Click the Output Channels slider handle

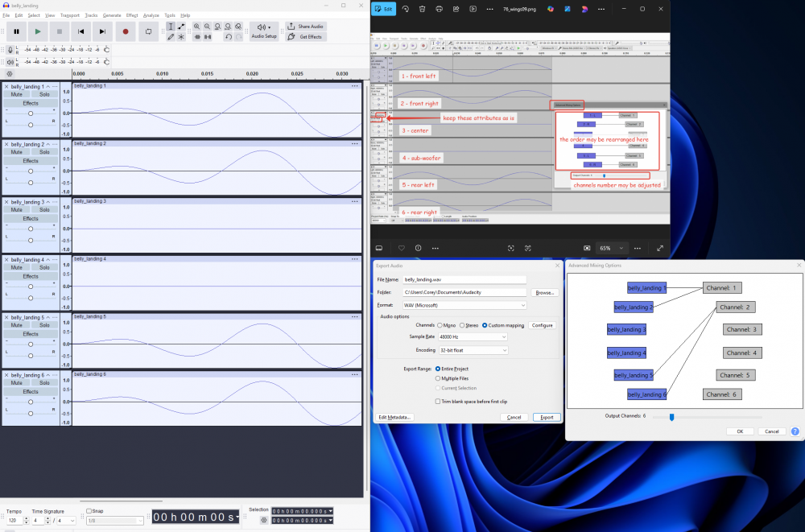671,416
